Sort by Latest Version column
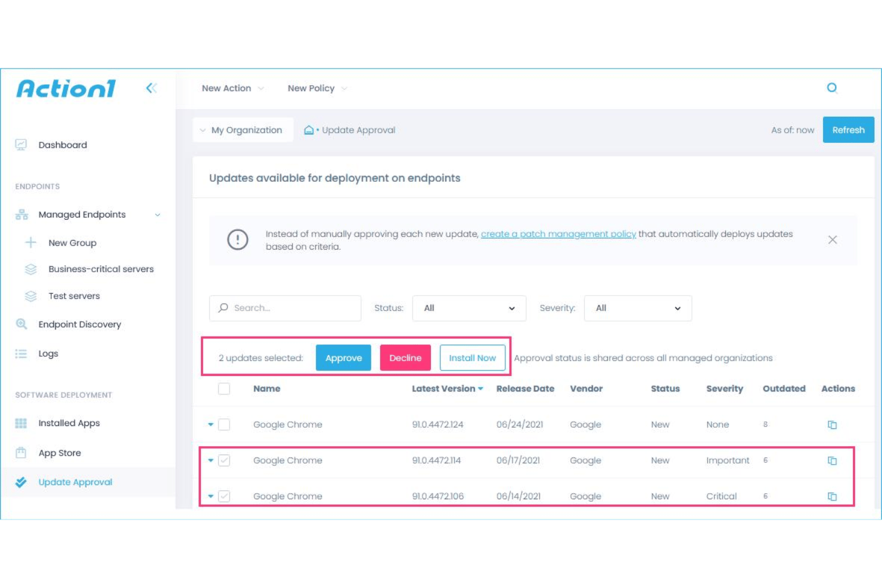This screenshot has height=588, width=882. tap(447, 388)
